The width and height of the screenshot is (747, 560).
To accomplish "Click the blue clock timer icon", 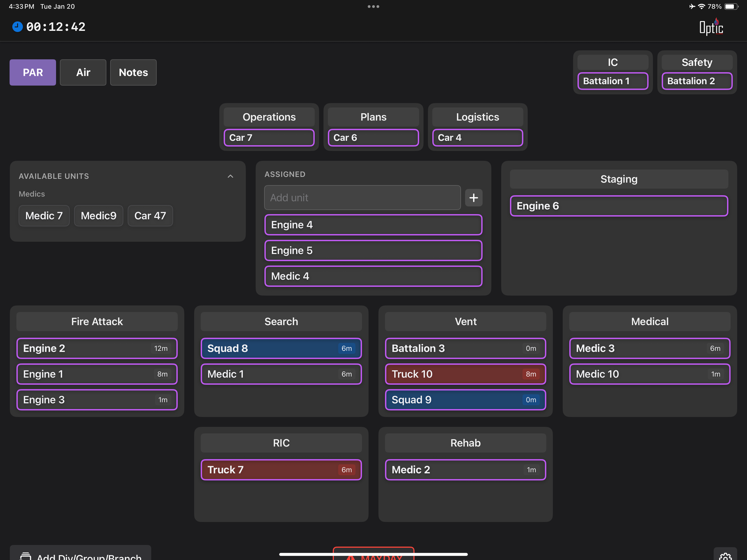I will [x=17, y=27].
